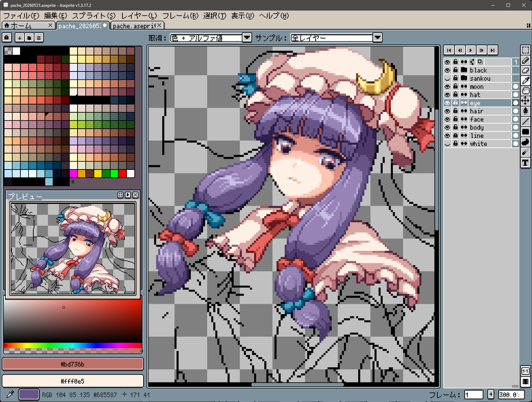Viewport: 532px width, 402px height.
Task: Open the フレーム menu
Action: pos(180,16)
